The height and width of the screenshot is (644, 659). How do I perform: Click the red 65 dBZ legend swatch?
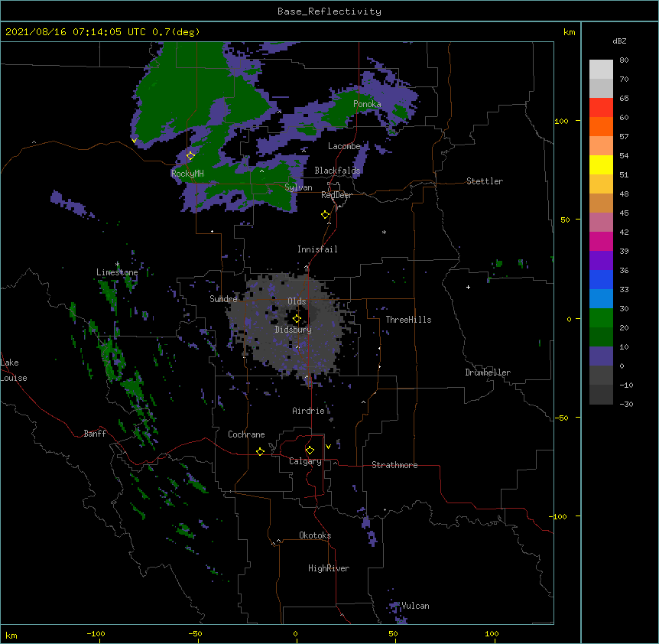point(601,107)
